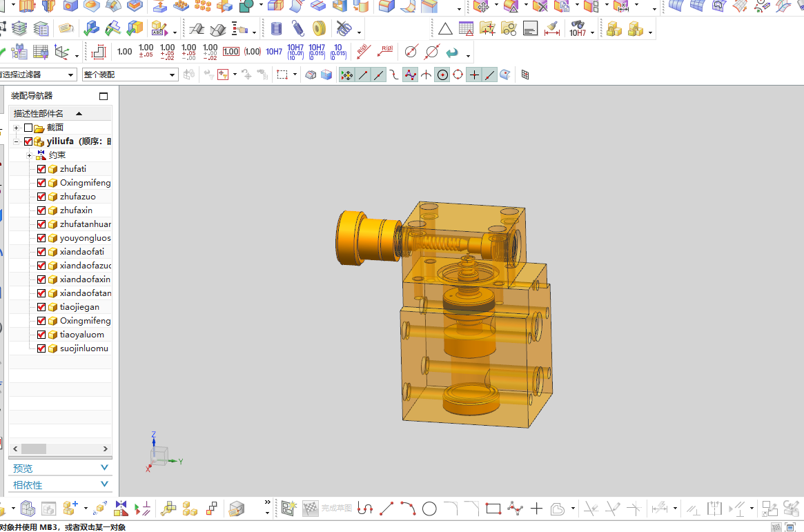Click the diameter dimension circle icon
804x532 pixels.
pos(411,52)
